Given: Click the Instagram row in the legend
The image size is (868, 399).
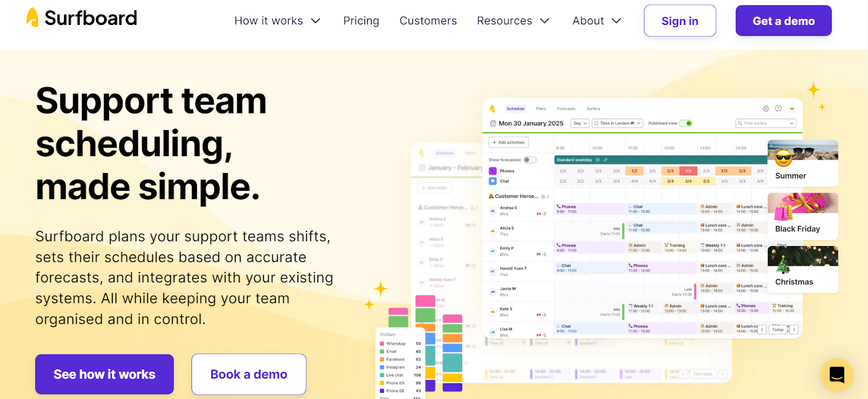Looking at the screenshot, I should [x=400, y=367].
